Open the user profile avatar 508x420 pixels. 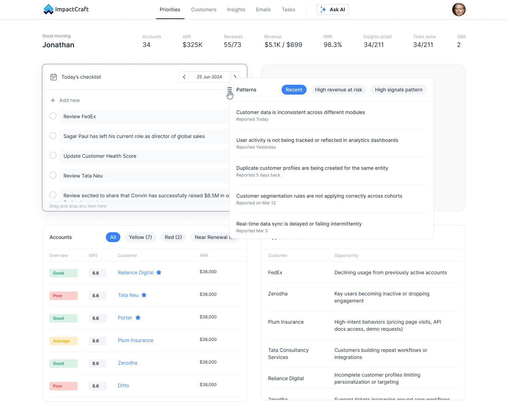point(459,10)
